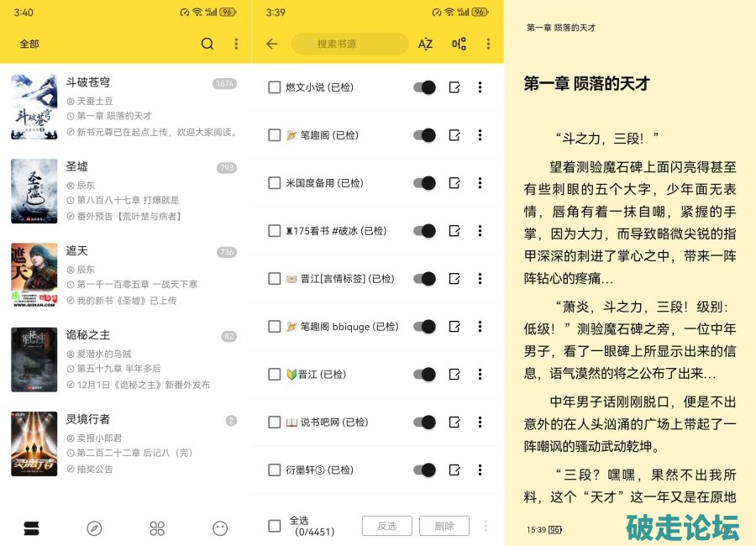Open more options for 晋江[言情标签] source

click(480, 279)
